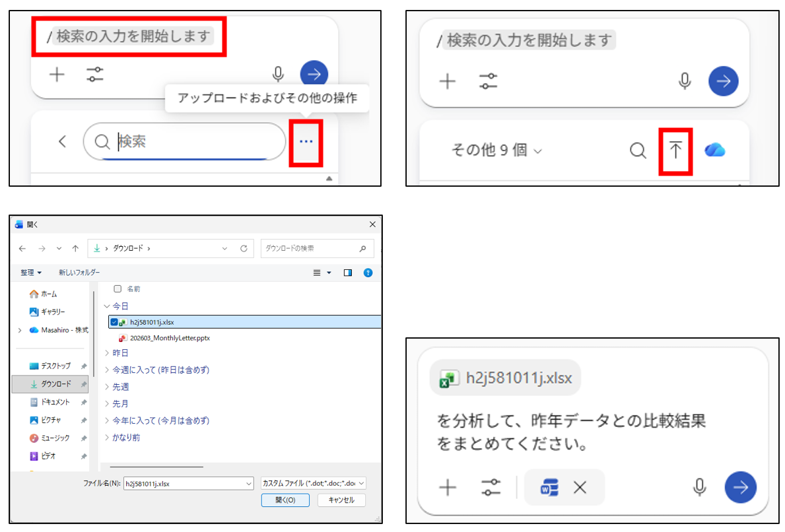Click the magnifier icon next to その他 9 個

click(x=638, y=150)
